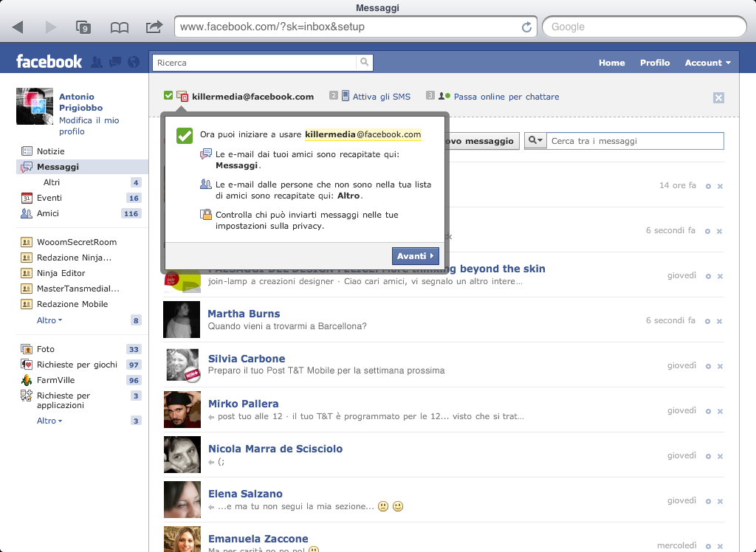Close the setup banner with X
756x552 pixels.
click(x=718, y=97)
